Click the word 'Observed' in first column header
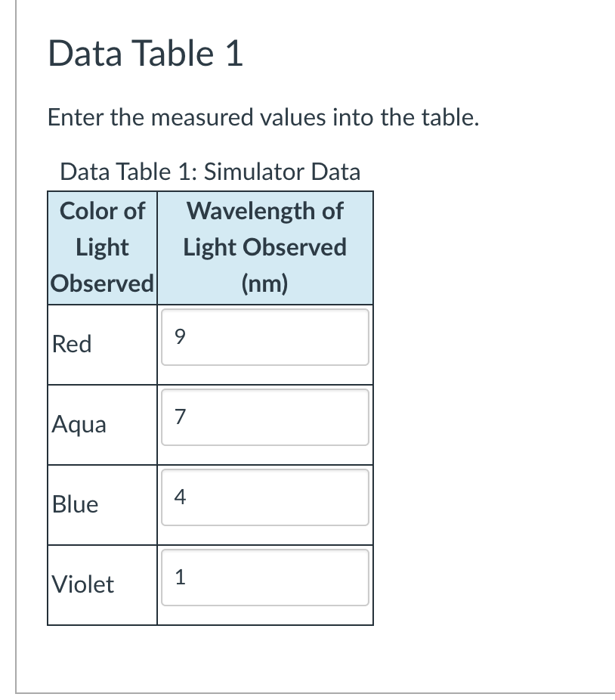This screenshot has height=700, width=615. (x=102, y=283)
